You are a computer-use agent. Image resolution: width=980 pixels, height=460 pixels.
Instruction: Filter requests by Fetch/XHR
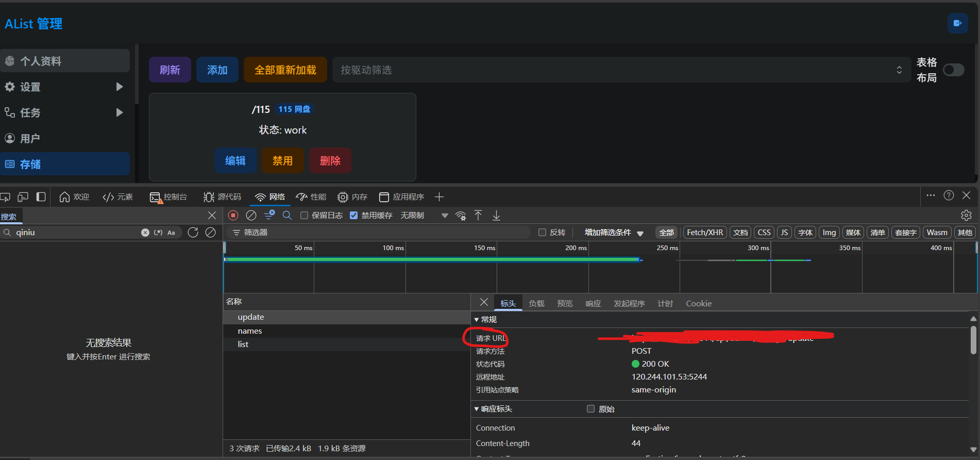pos(705,233)
